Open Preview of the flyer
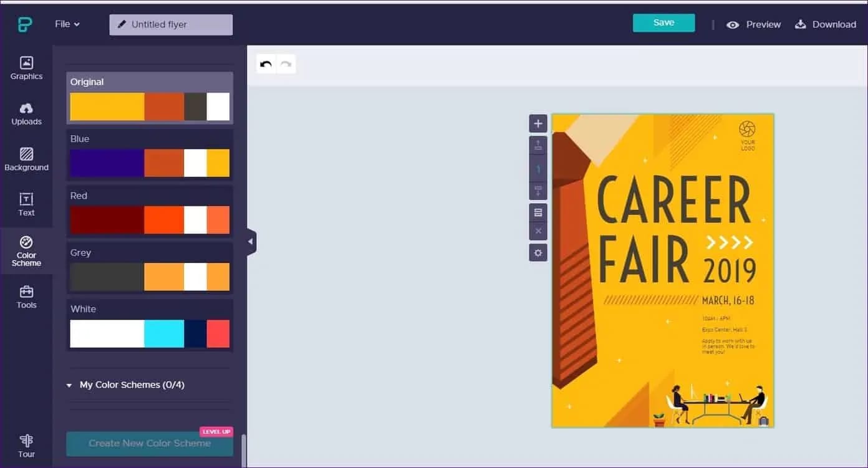868x468 pixels. click(x=754, y=24)
